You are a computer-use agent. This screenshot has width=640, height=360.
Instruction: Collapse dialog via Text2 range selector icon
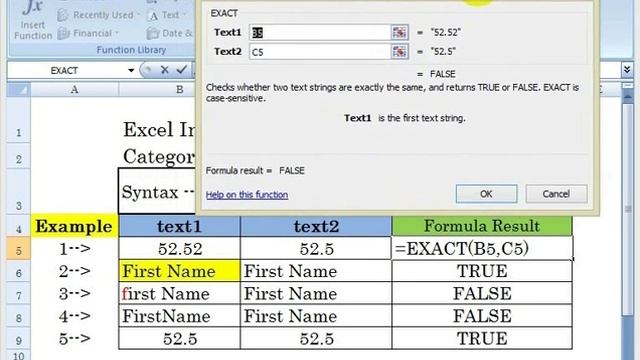399,52
